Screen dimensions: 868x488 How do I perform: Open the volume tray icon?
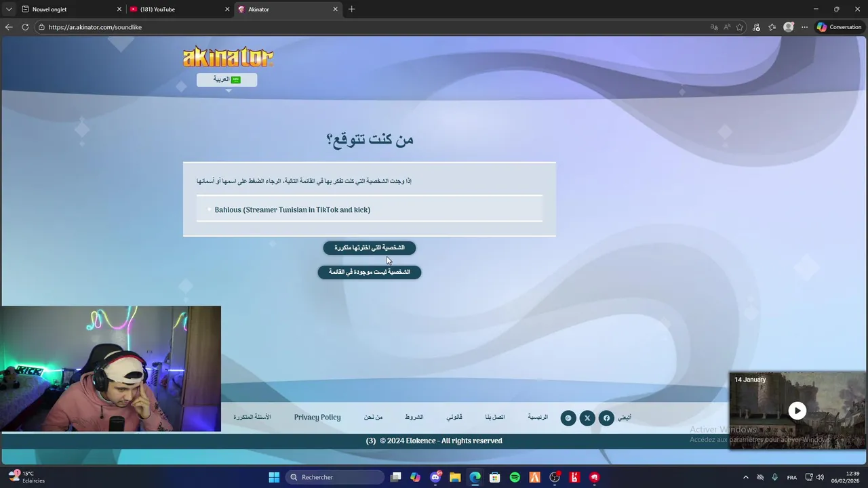coord(821,477)
